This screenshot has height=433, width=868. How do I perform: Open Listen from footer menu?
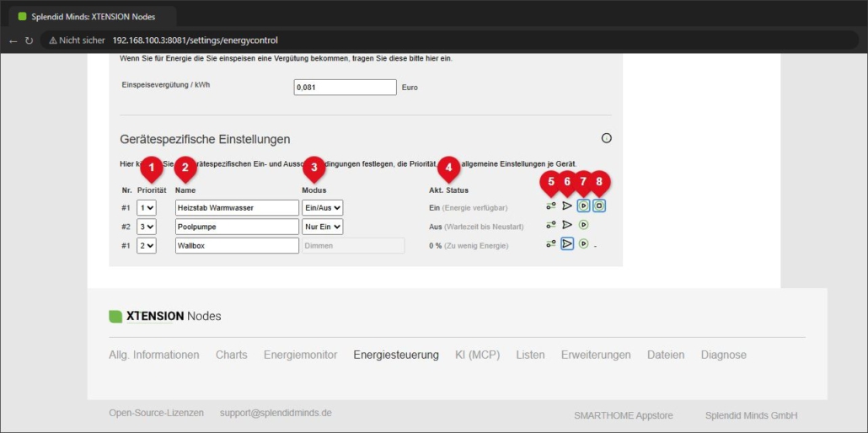point(530,355)
